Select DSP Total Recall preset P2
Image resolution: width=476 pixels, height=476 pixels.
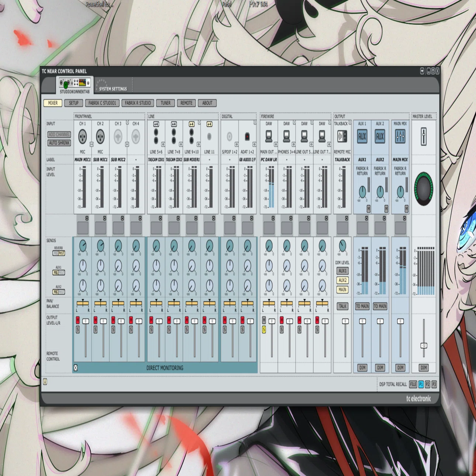pos(428,384)
